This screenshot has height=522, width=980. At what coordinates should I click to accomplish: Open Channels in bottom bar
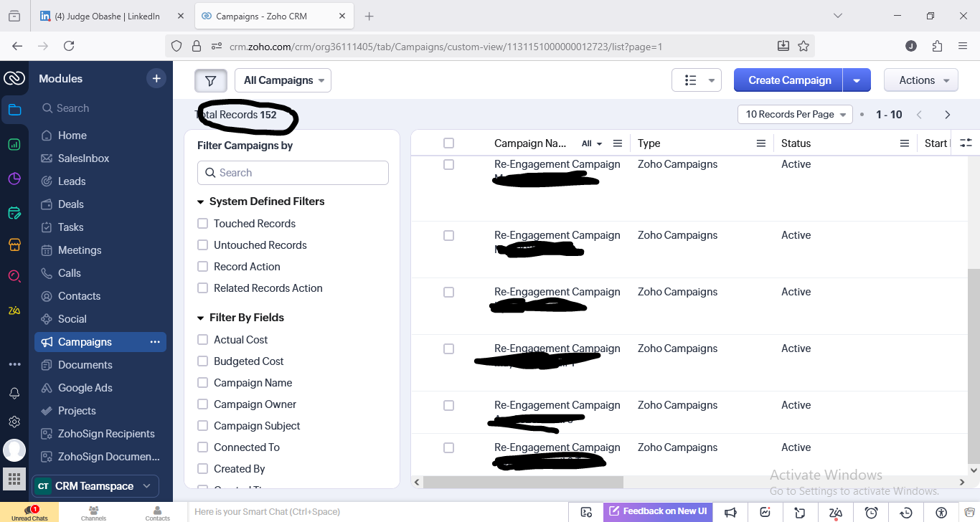pyautogui.click(x=93, y=513)
